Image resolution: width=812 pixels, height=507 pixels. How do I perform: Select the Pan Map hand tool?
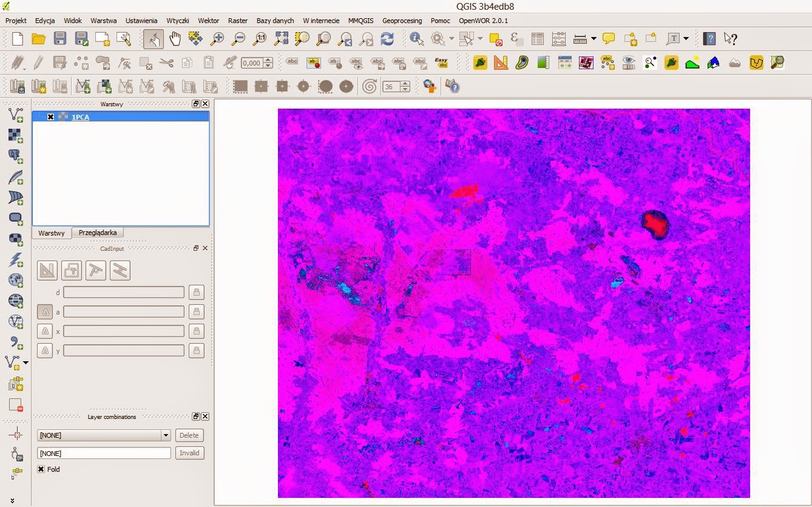[x=175, y=39]
